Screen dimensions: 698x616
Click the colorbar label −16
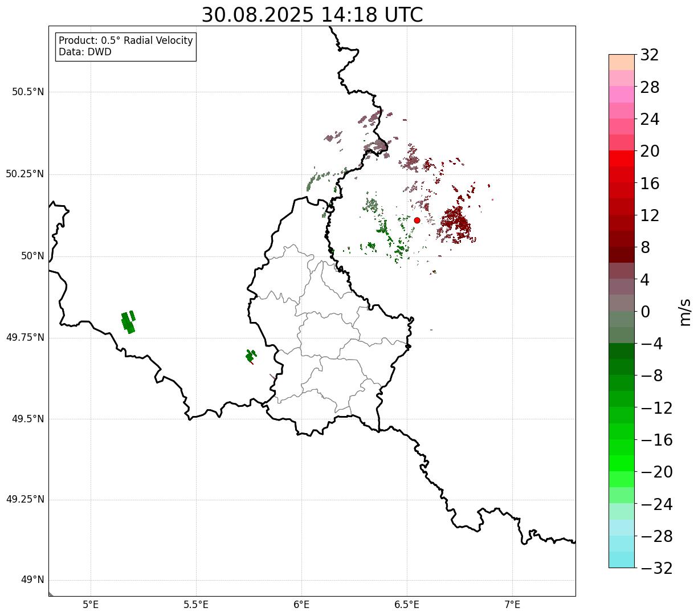click(656, 440)
